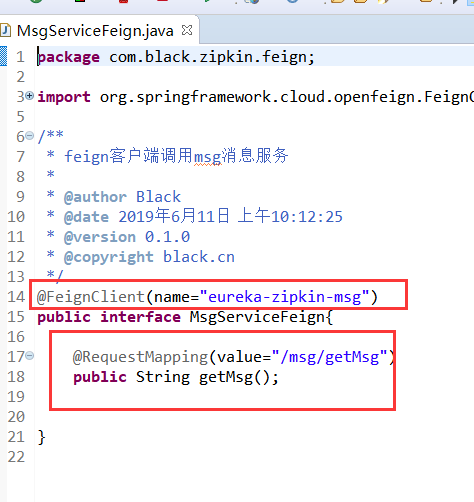474x502 pixels.
Task: Click the date '2019年6月11日'
Action: click(174, 216)
